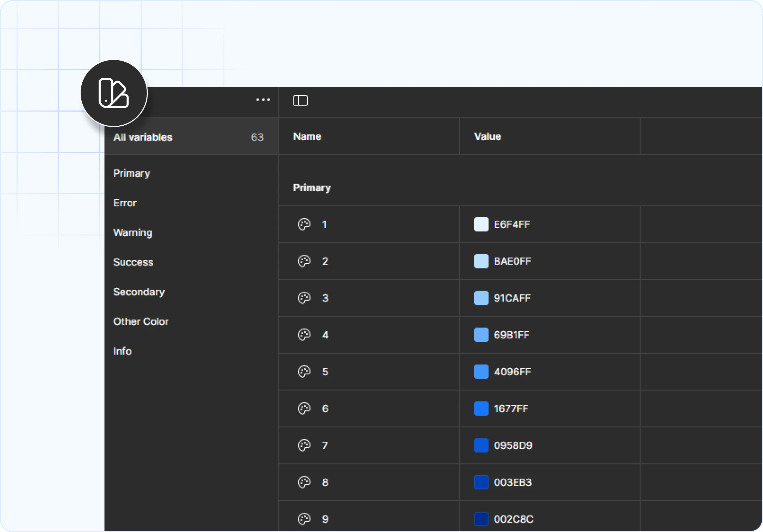Click the Value column header

pyautogui.click(x=487, y=136)
